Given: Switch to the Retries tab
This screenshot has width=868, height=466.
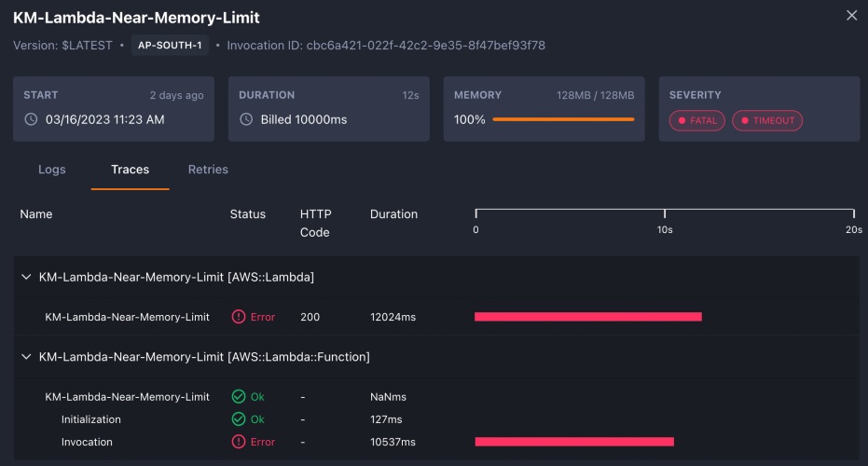Looking at the screenshot, I should tap(208, 170).
